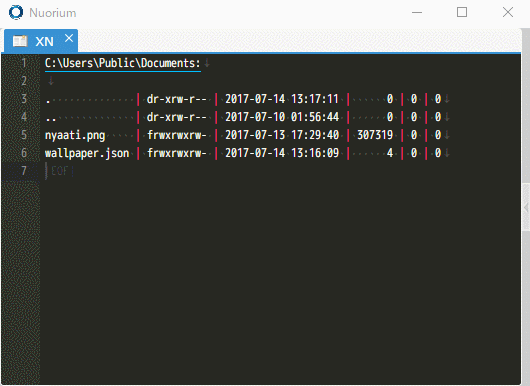Click the 307319 file size value
The width and height of the screenshot is (530, 386).
click(x=375, y=135)
